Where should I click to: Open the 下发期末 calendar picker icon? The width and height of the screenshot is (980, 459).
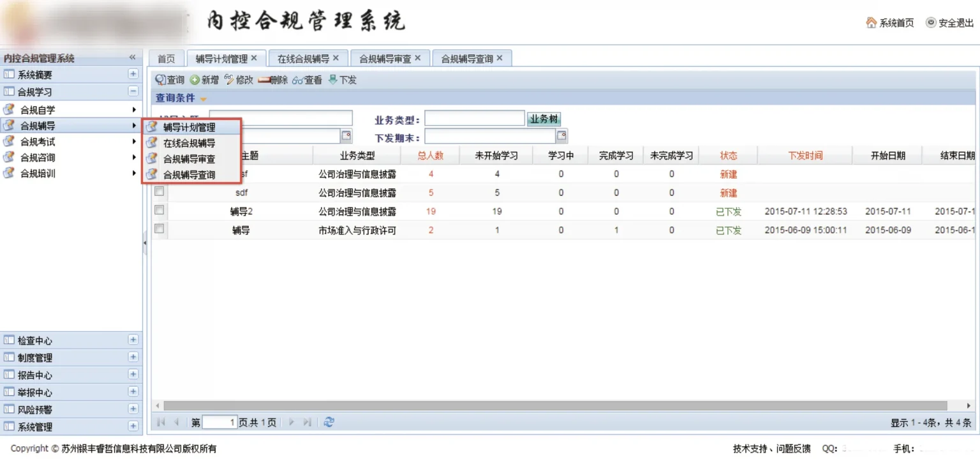[561, 135]
